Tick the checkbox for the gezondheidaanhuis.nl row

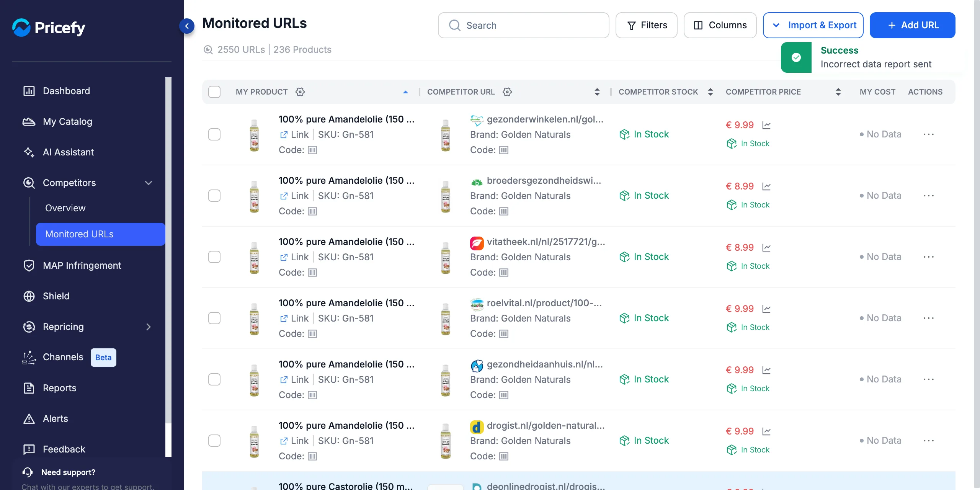pyautogui.click(x=214, y=379)
